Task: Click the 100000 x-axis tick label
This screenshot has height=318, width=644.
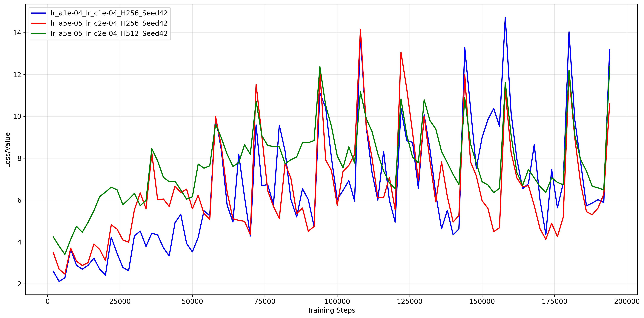Action: 337,302
